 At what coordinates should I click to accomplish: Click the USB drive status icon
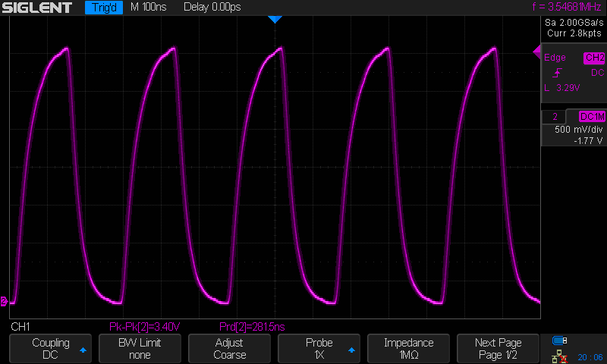(560, 340)
